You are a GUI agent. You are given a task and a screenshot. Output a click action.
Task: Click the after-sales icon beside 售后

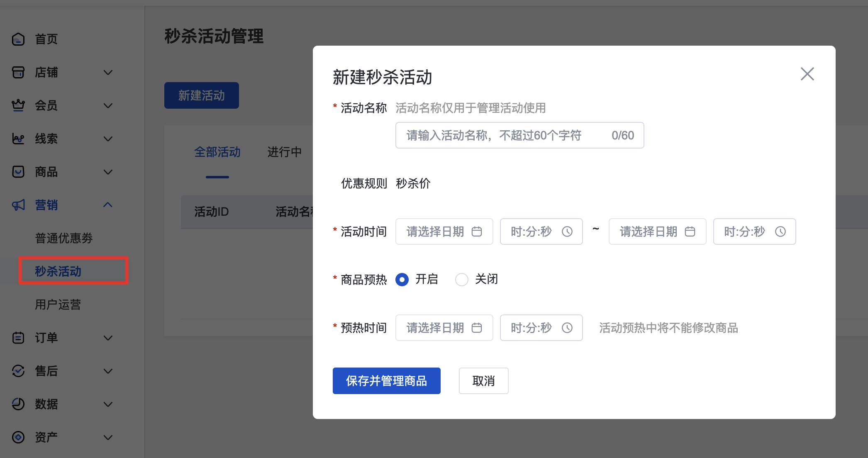pos(18,371)
